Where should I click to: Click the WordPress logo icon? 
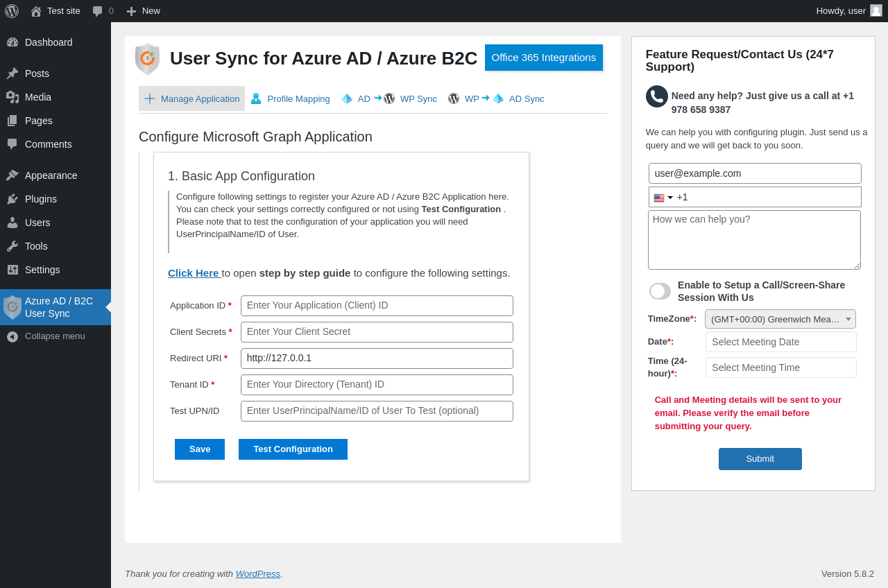pyautogui.click(x=12, y=11)
